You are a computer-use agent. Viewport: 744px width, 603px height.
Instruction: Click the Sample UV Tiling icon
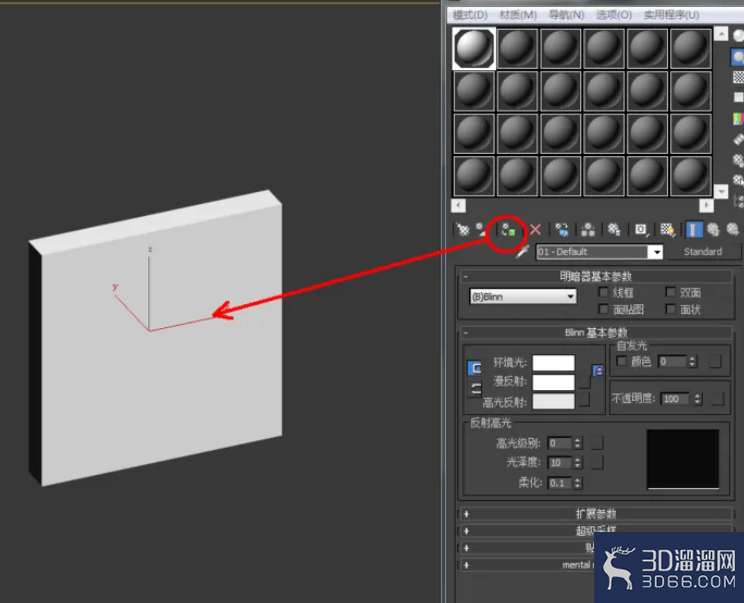738,98
